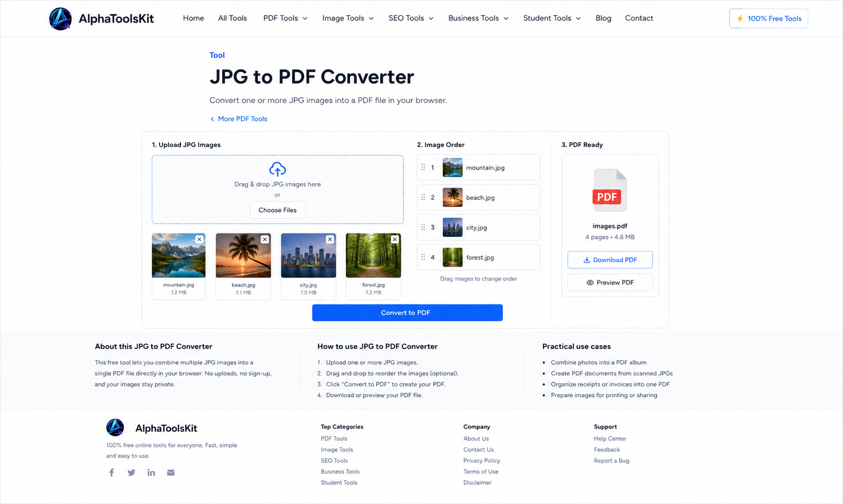This screenshot has width=843, height=504.
Task: Expand the SEO Tools dropdown menu
Action: [411, 18]
